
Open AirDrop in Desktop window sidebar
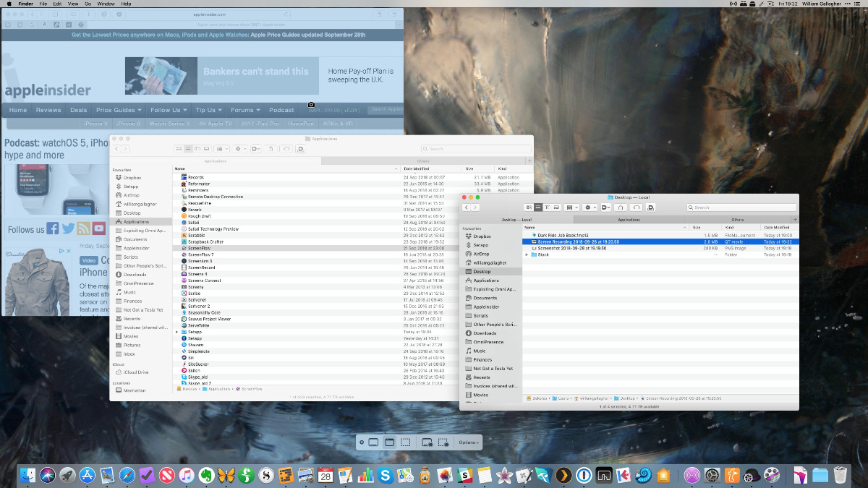[x=481, y=254]
